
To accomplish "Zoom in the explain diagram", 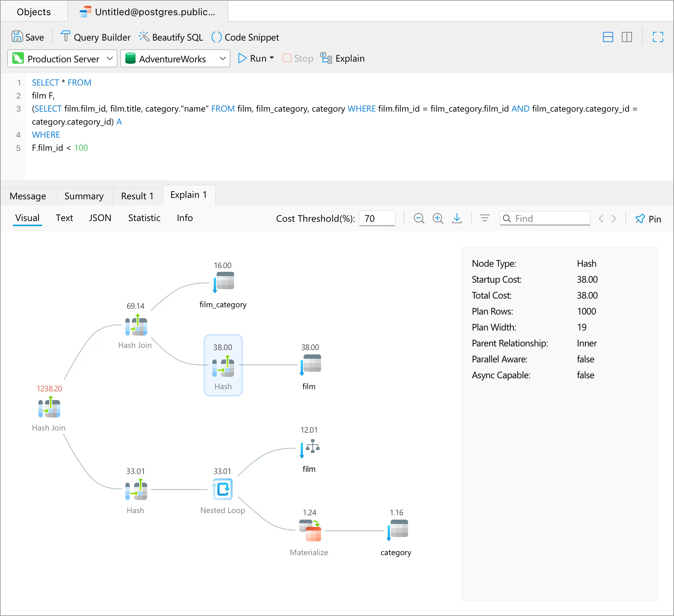I will 438,218.
